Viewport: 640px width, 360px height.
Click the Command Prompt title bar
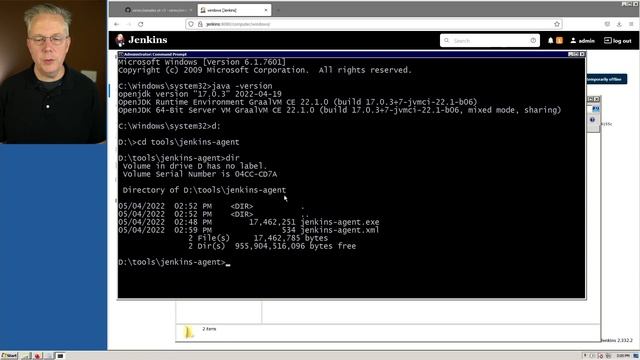[352, 54]
